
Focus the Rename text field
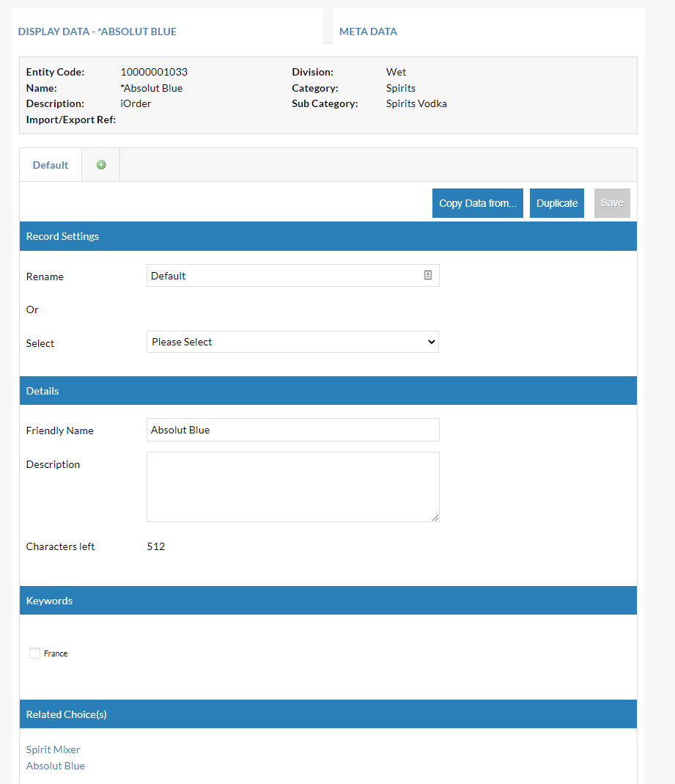pyautogui.click(x=282, y=276)
